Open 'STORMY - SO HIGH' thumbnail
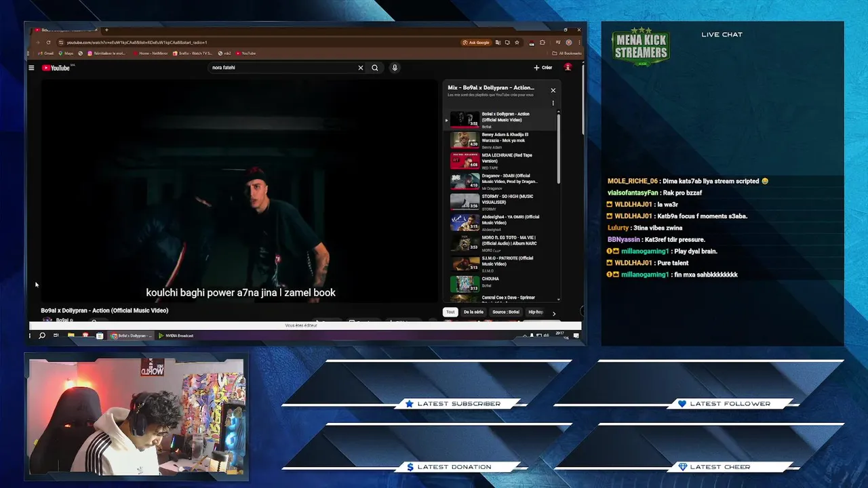Screen dimensions: 868x488 pos(465,202)
